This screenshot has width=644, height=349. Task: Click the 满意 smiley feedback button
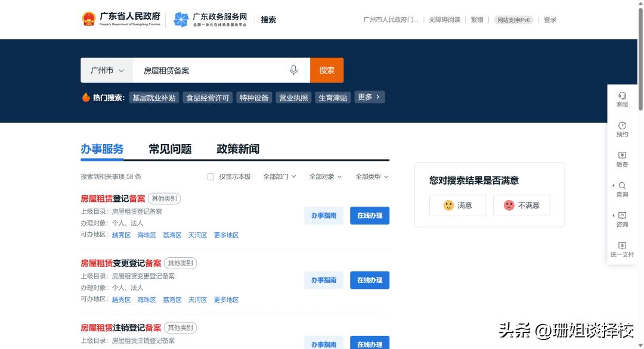tap(457, 205)
